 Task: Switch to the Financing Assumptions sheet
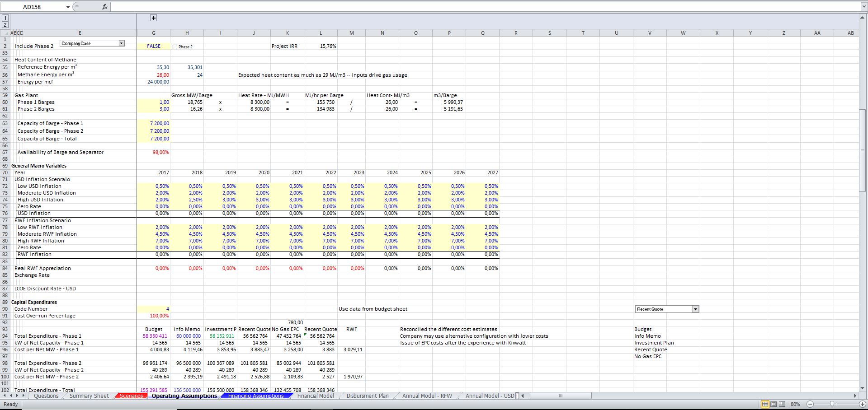pos(255,396)
